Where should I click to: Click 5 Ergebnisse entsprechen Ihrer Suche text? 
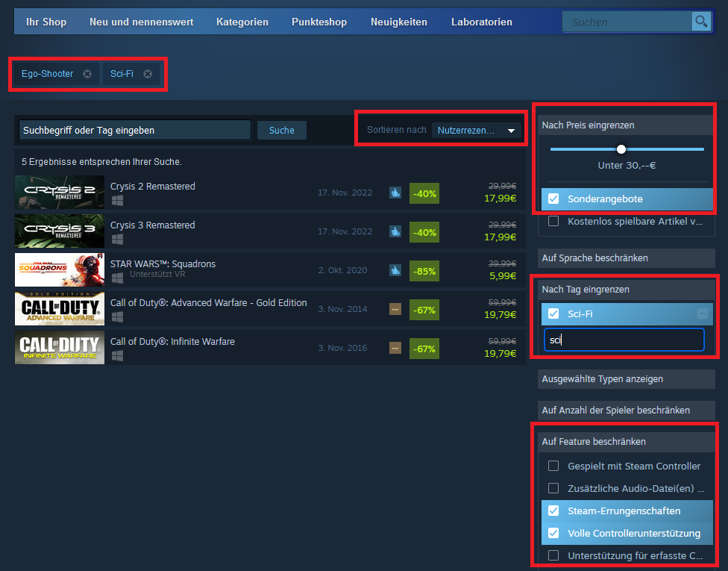pyautogui.click(x=101, y=162)
